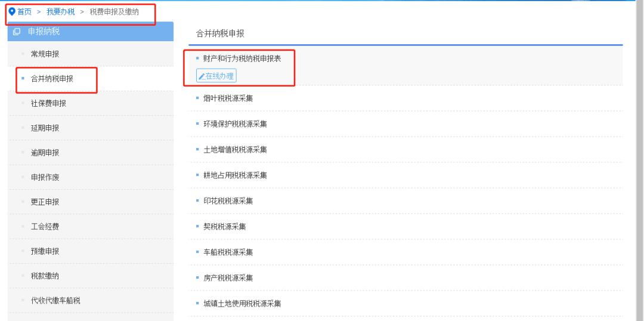Click the 在线办理 button

coord(216,76)
